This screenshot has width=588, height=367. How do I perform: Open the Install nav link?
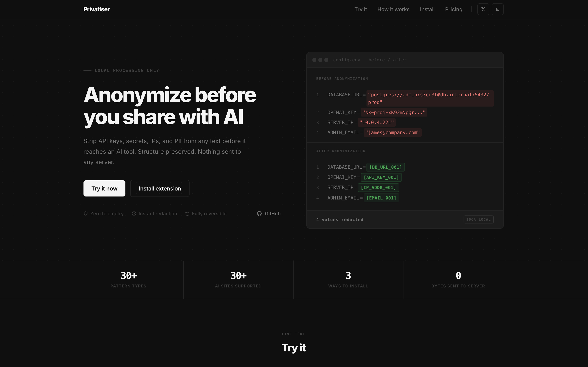pos(427,9)
